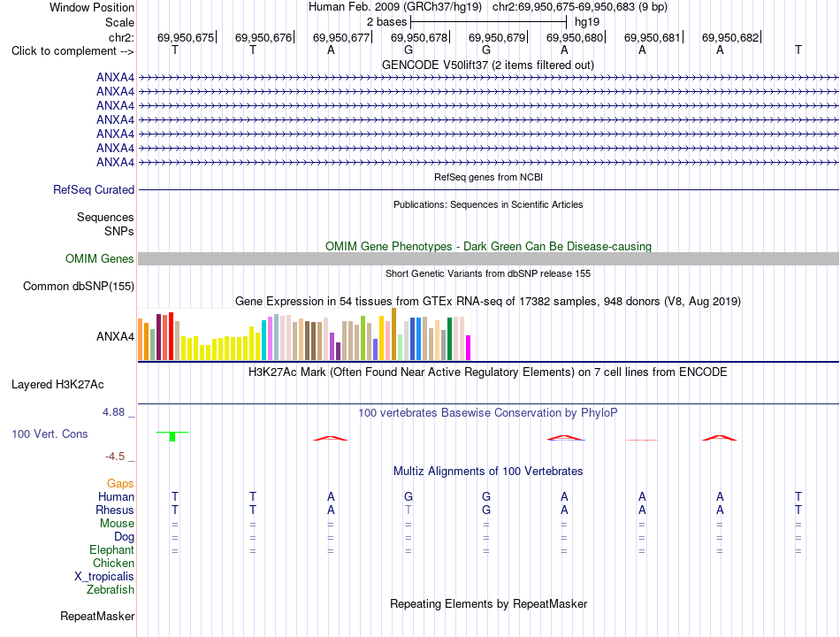The image size is (840, 637).
Task: Click the Gaps alignment row label
Action: [x=120, y=484]
